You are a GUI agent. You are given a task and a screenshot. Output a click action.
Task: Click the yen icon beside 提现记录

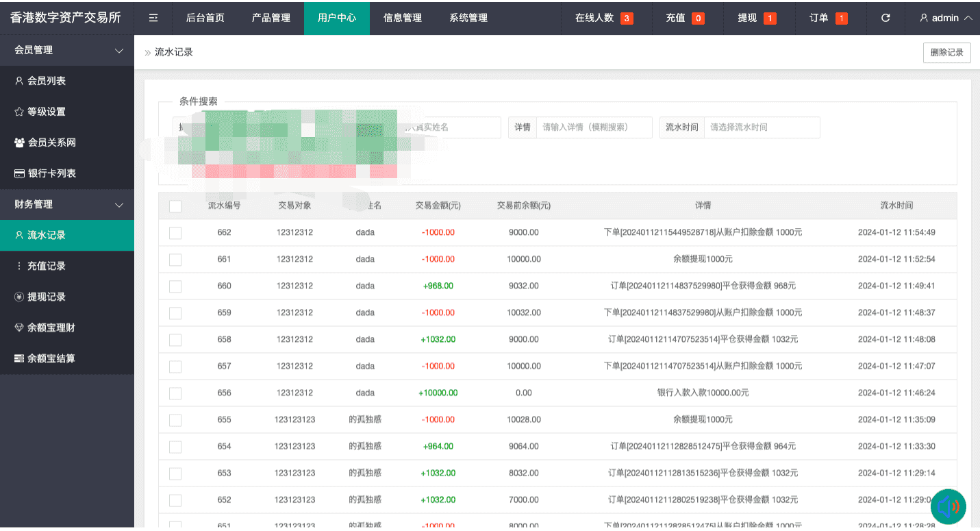pyautogui.click(x=19, y=297)
